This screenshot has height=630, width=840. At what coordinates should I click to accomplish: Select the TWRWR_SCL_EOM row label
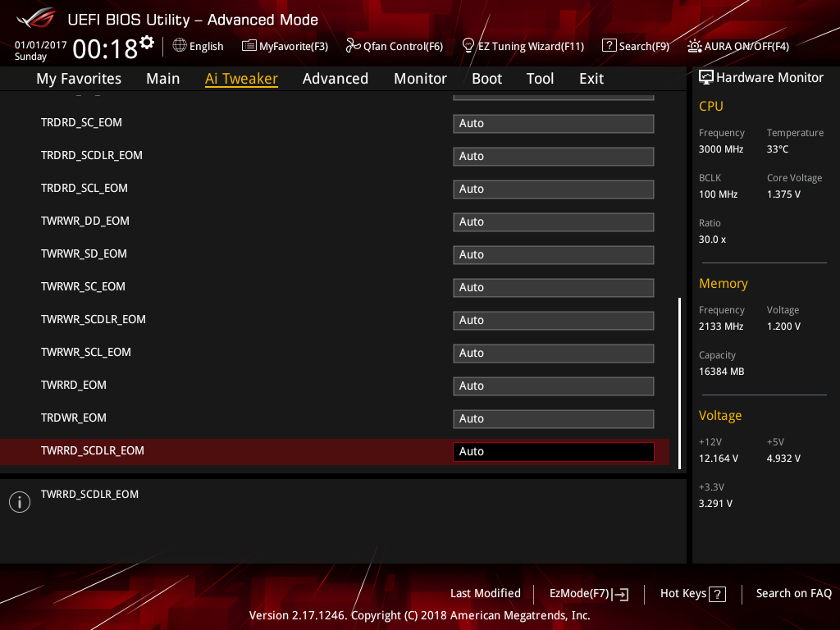pos(85,352)
